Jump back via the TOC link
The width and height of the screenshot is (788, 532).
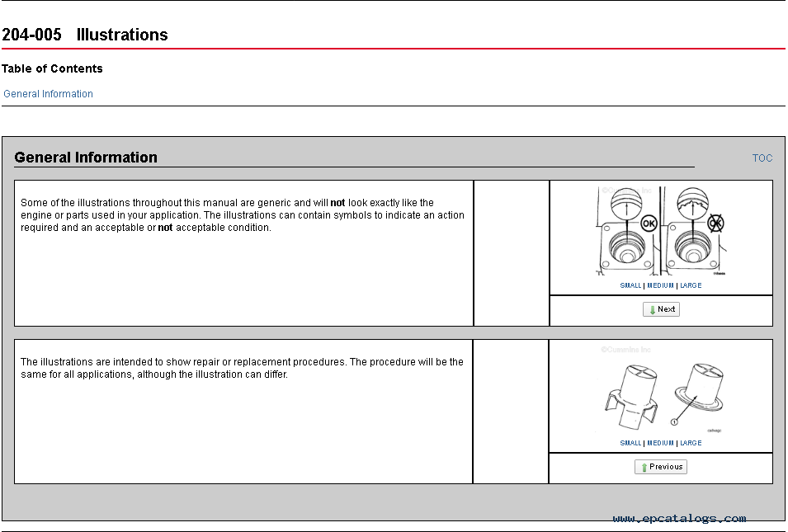click(x=762, y=158)
